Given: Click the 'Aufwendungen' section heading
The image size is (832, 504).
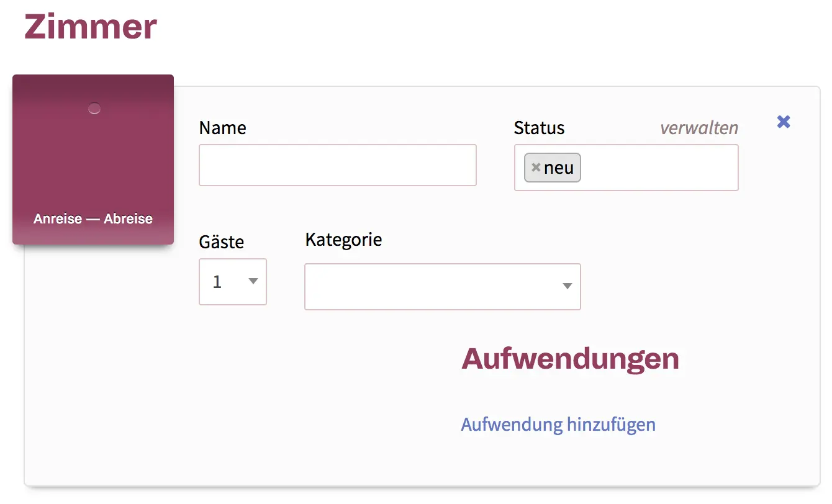Looking at the screenshot, I should (570, 359).
